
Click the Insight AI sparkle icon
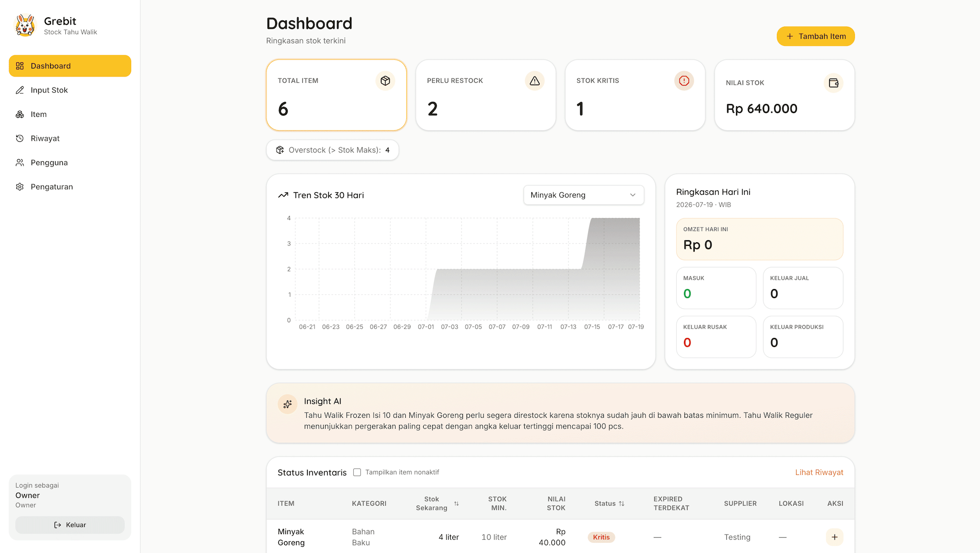click(x=287, y=404)
